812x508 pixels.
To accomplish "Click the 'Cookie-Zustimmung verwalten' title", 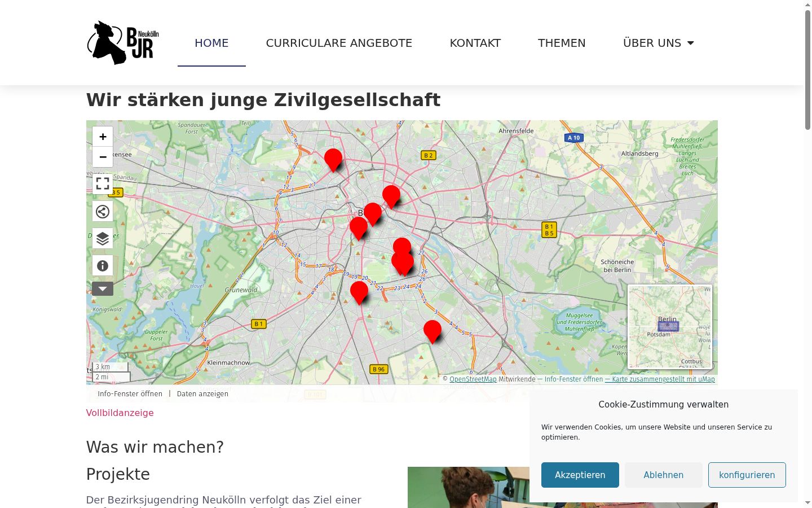I will click(x=664, y=404).
